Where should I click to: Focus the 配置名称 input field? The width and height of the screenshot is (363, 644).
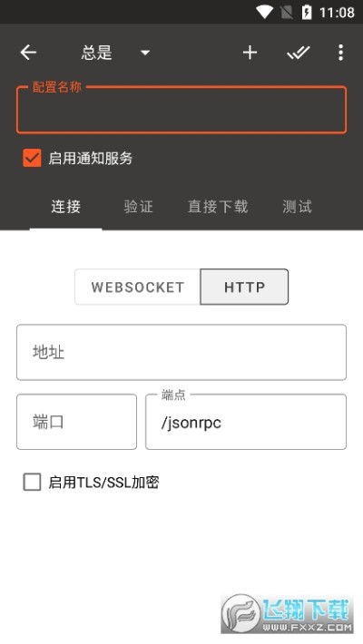point(181,110)
